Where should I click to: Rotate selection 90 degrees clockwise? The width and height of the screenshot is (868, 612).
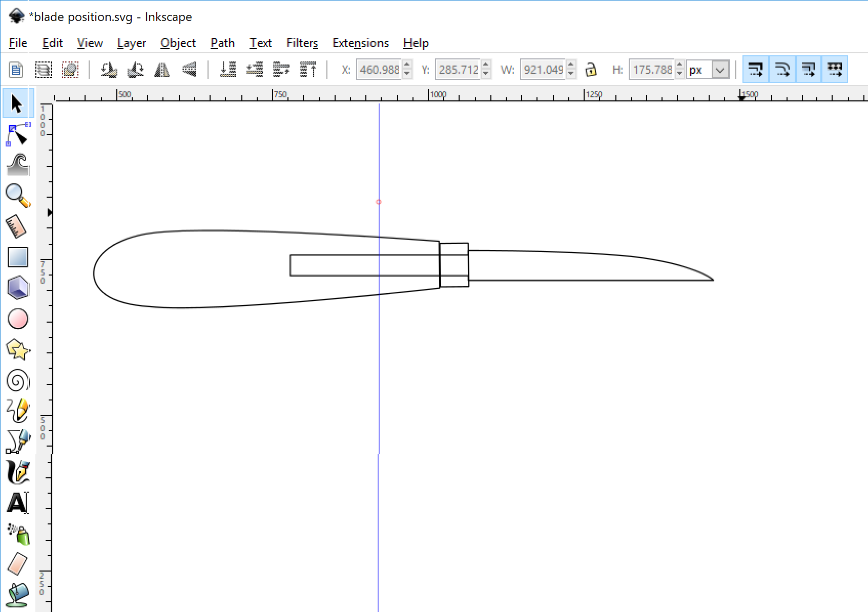(x=135, y=69)
